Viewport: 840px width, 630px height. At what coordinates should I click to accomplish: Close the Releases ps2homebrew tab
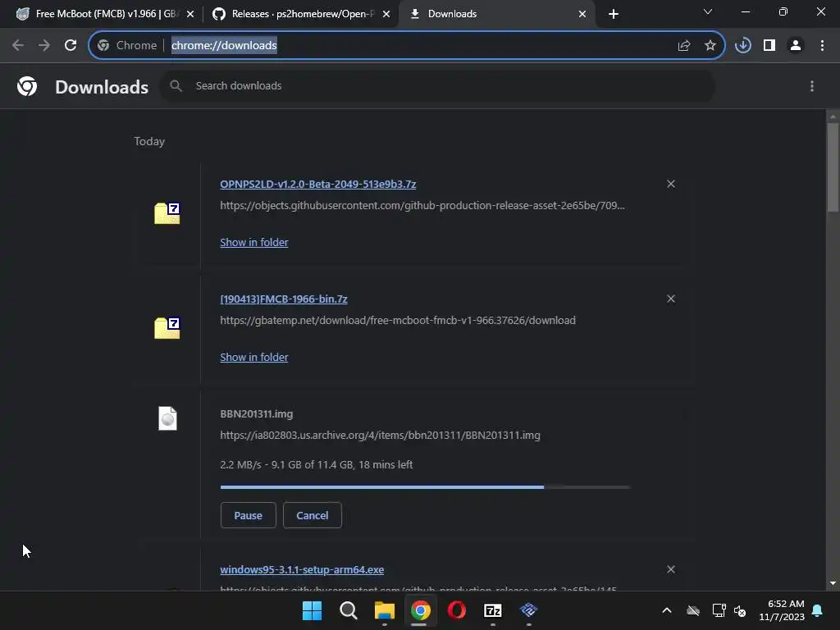[x=386, y=14]
